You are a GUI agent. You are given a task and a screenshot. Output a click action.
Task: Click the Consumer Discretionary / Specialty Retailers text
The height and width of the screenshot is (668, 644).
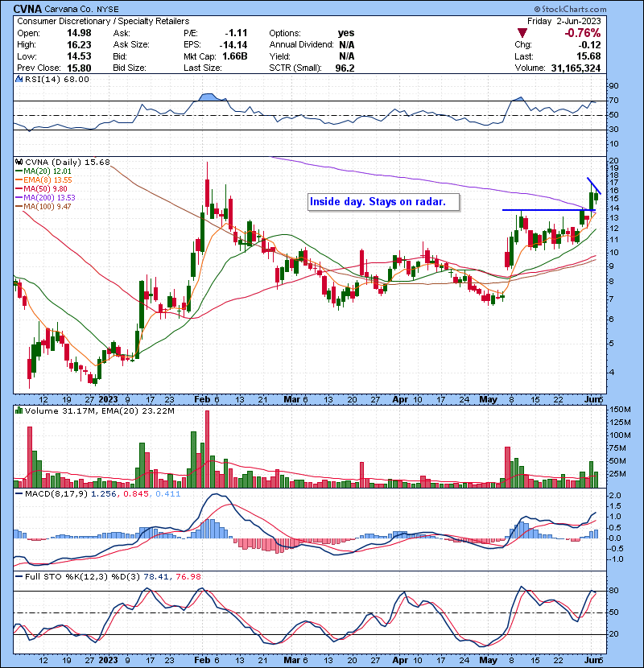103,21
